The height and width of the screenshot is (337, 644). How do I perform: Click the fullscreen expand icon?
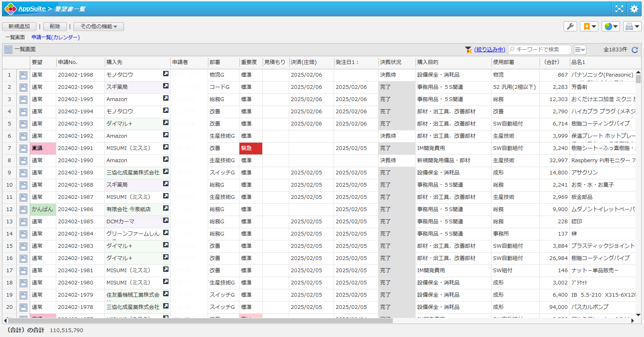619,9
